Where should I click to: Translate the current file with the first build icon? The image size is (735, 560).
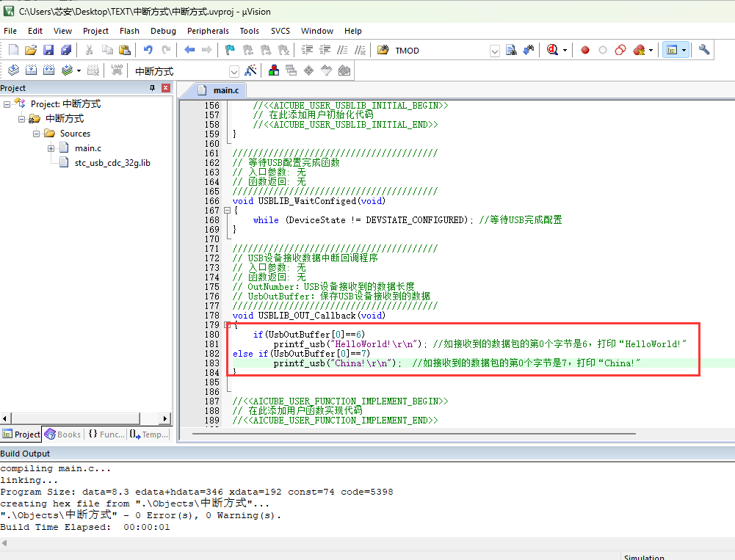click(x=14, y=70)
